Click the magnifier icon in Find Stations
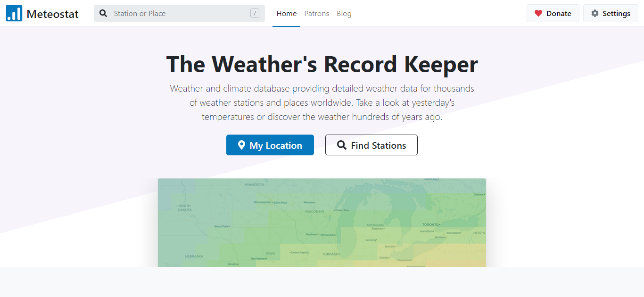The image size is (644, 297). pos(342,145)
